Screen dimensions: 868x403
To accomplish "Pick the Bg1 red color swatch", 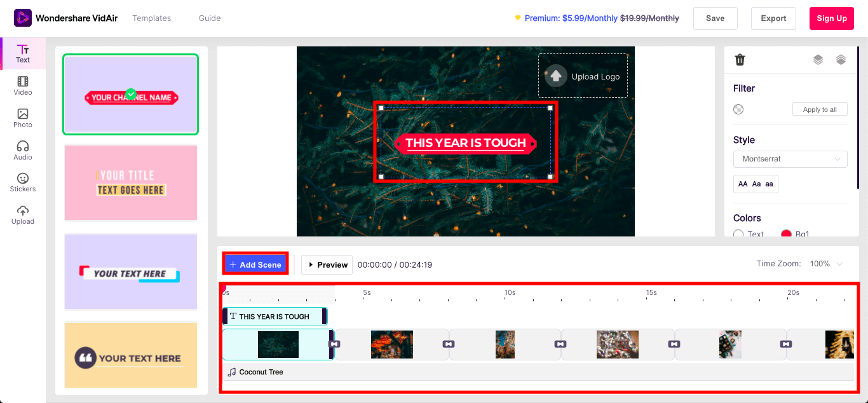I will pyautogui.click(x=786, y=234).
